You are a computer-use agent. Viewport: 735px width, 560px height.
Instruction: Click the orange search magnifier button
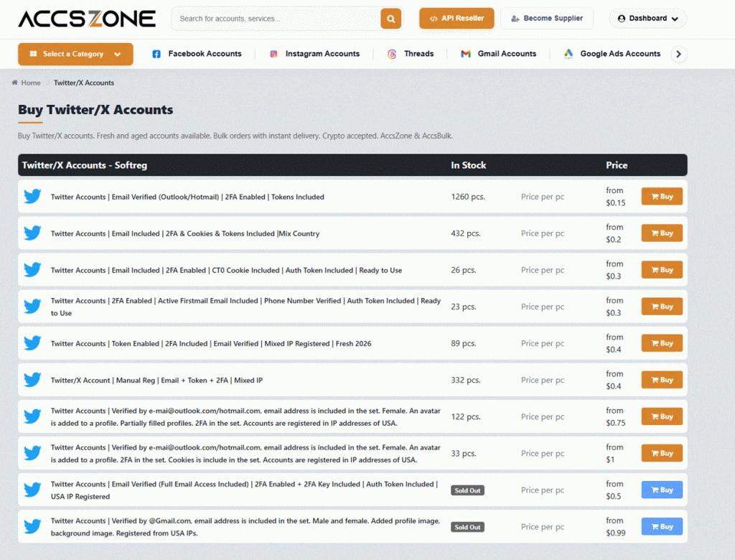(390, 19)
